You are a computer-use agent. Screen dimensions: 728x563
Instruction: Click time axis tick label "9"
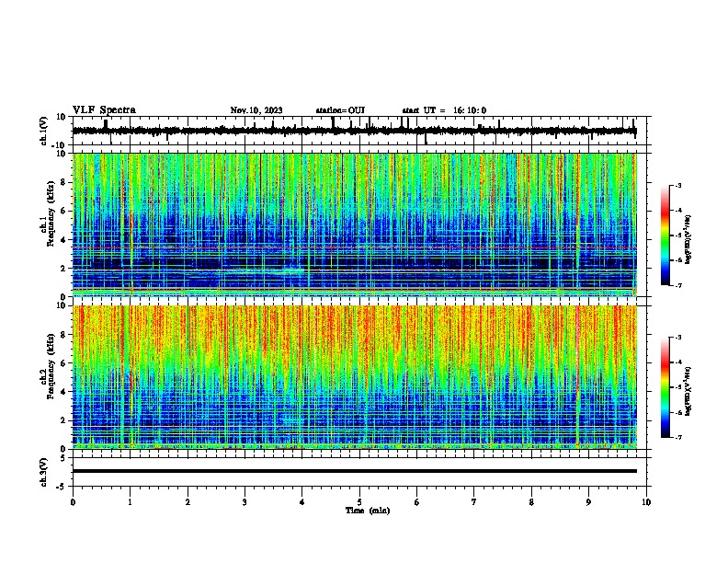[x=588, y=502]
